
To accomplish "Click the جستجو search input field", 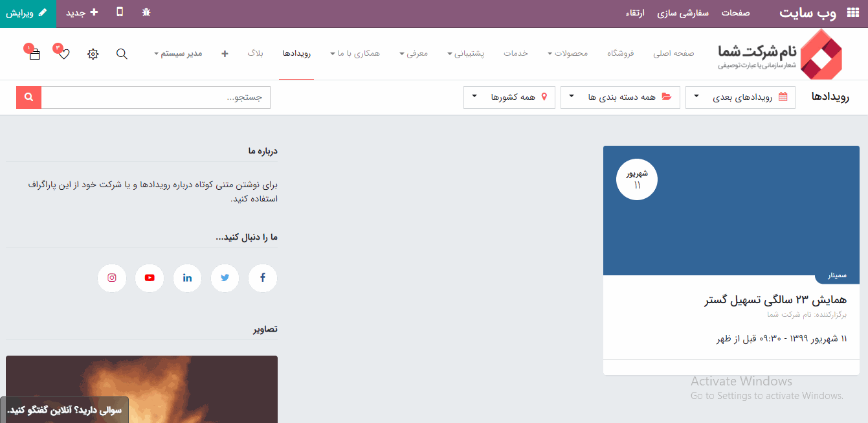I will (155, 97).
